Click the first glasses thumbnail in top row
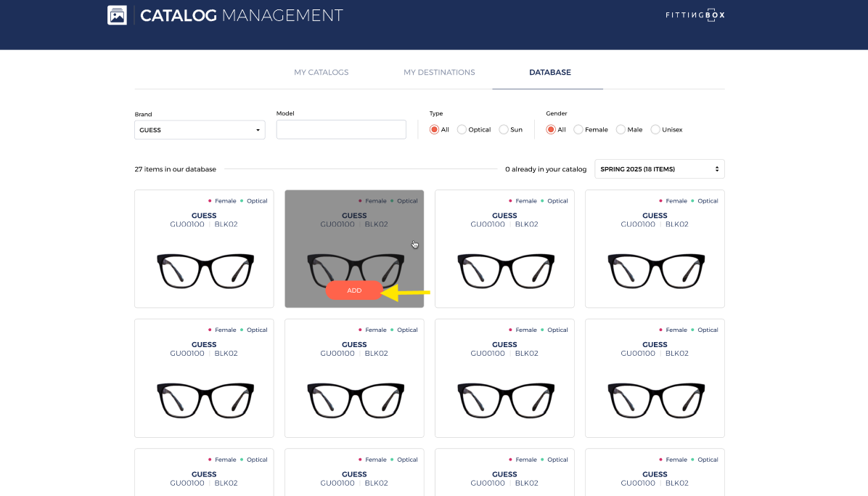The width and height of the screenshot is (868, 496). [x=205, y=270]
